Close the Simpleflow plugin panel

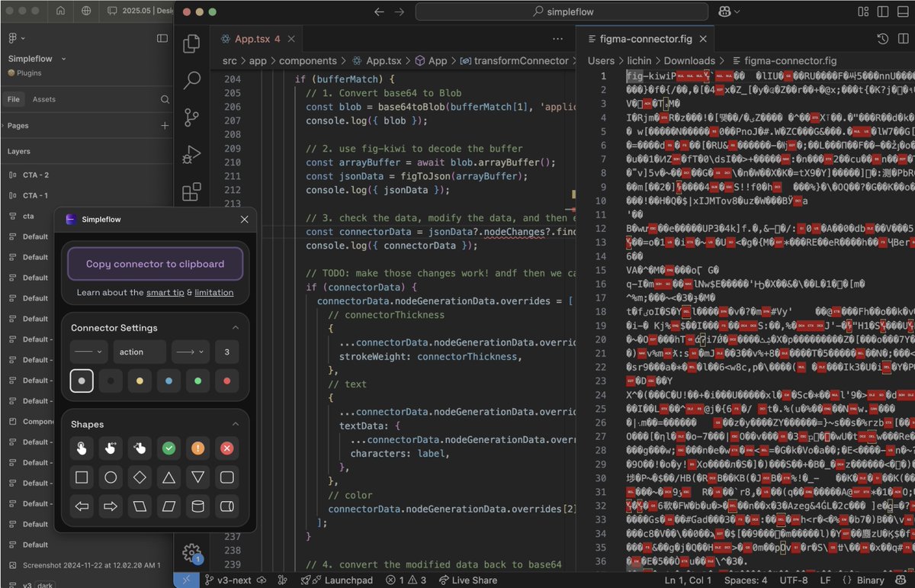[x=244, y=219]
